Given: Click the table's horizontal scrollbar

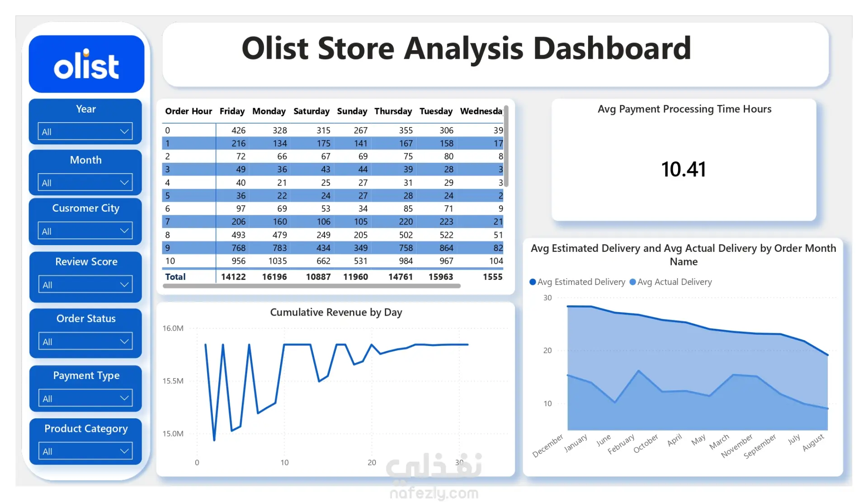Looking at the screenshot, I should 311,286.
